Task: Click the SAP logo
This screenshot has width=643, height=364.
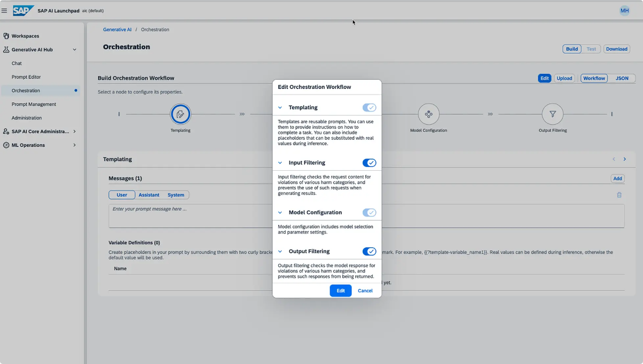Action: click(x=24, y=10)
